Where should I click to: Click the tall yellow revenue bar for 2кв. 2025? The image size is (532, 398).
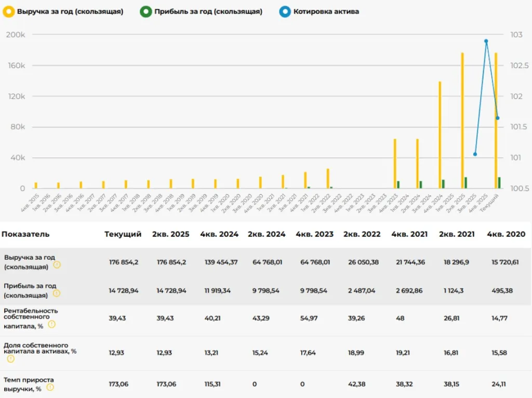click(462, 120)
